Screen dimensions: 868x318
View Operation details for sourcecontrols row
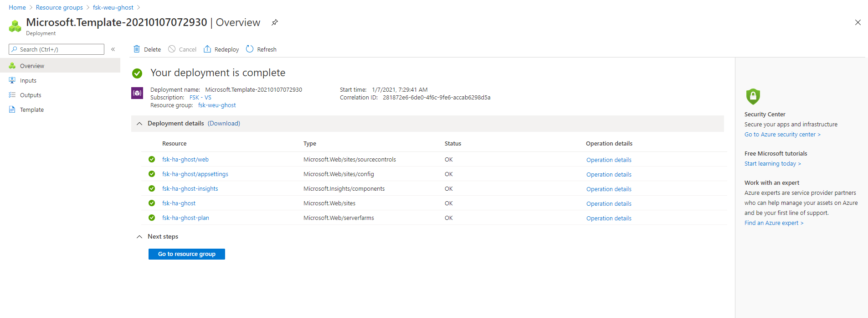pos(609,160)
